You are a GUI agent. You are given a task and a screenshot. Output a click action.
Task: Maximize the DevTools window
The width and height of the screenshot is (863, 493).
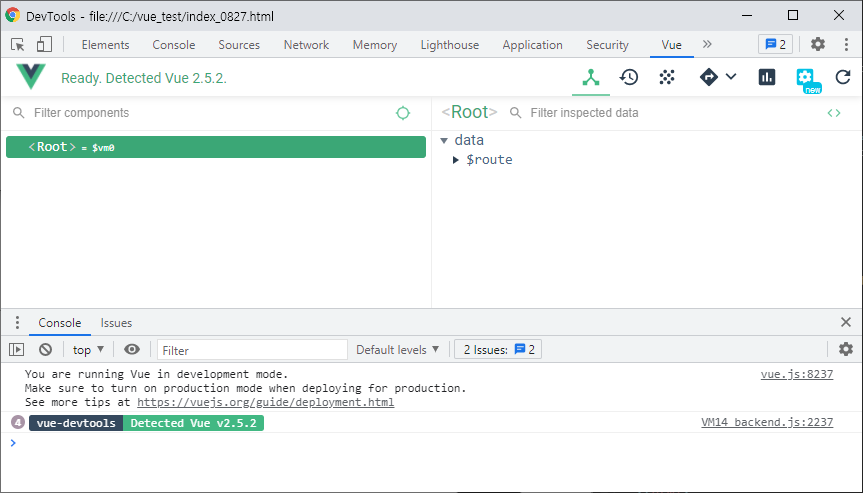click(793, 15)
